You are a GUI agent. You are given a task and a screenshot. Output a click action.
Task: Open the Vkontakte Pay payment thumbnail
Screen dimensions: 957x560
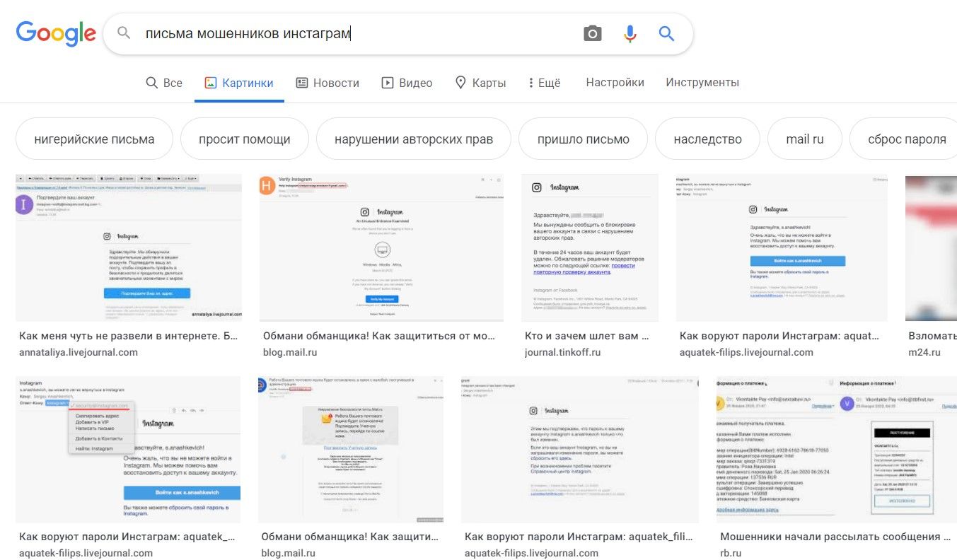836,450
